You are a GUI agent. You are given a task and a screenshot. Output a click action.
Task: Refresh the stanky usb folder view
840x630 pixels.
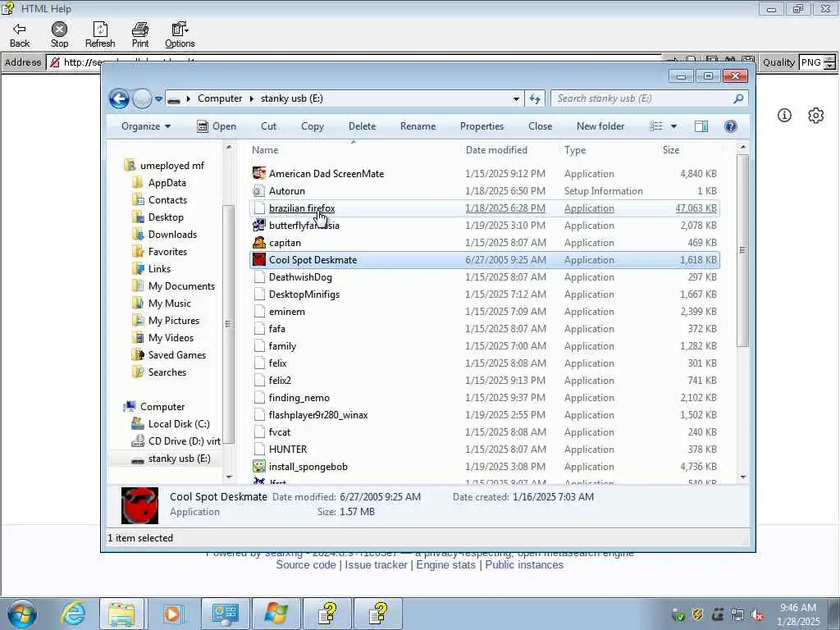tap(535, 98)
